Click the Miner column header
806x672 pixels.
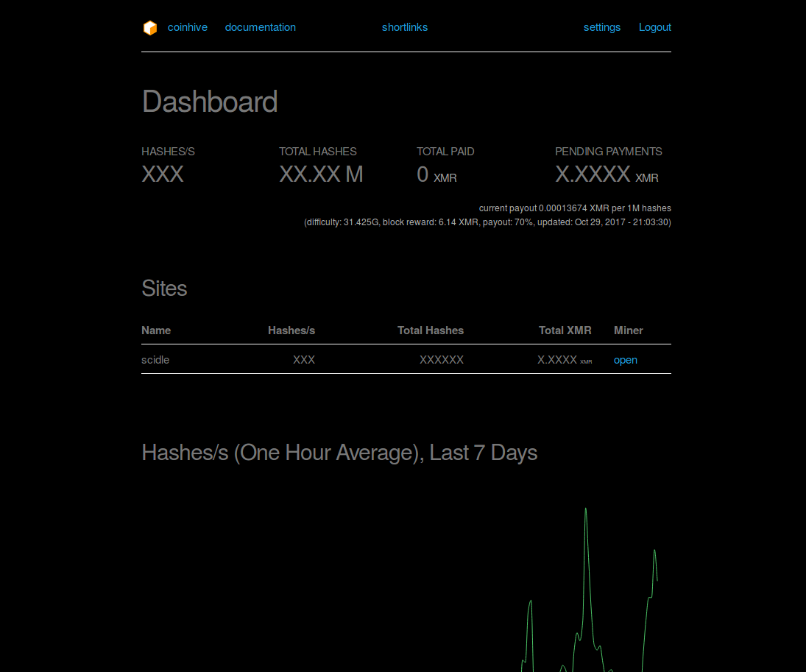click(628, 330)
